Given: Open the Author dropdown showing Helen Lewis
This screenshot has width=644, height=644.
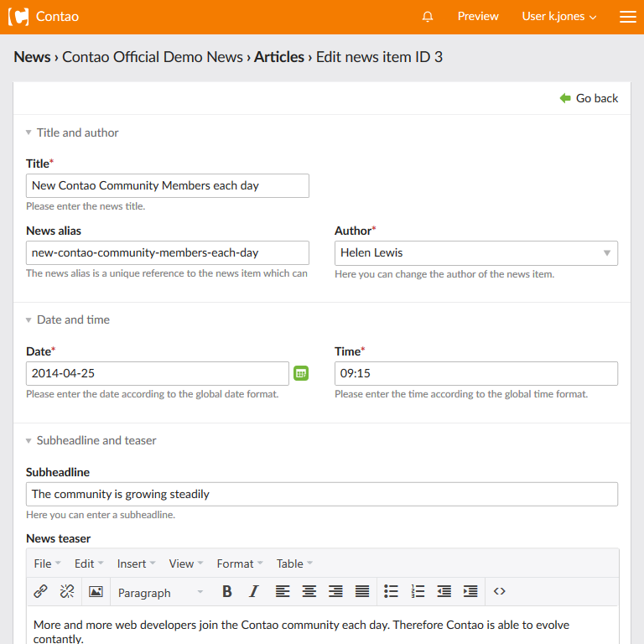Looking at the screenshot, I should (x=476, y=253).
